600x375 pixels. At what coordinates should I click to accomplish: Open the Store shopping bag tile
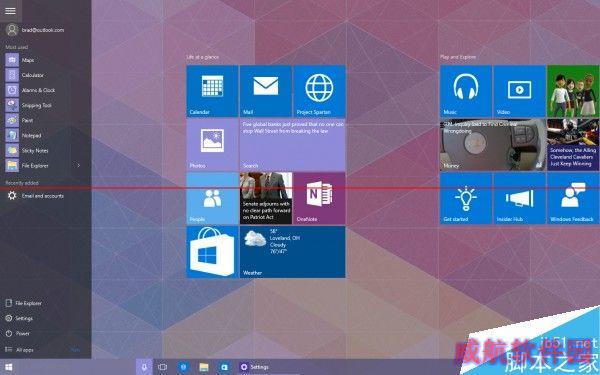tap(212, 252)
